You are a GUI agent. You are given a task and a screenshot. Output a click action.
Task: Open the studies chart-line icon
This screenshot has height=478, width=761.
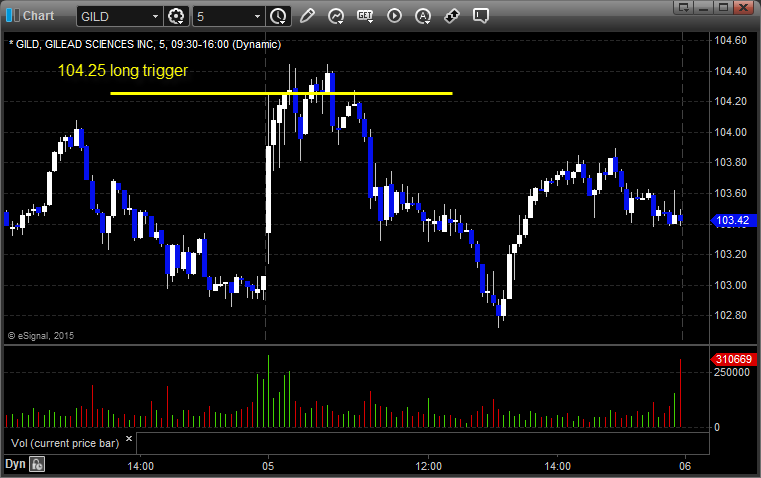tap(336, 16)
